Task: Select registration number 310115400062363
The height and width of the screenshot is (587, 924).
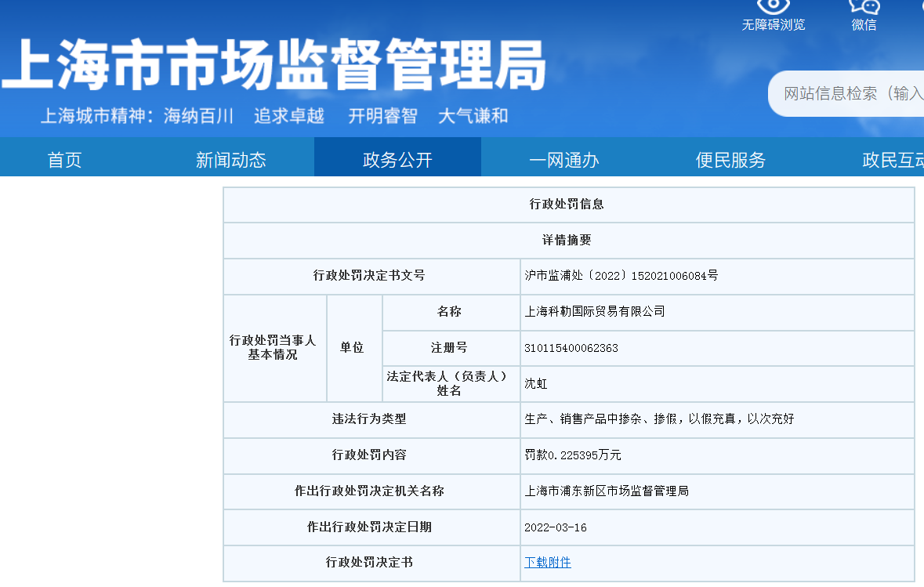Action: (x=571, y=348)
